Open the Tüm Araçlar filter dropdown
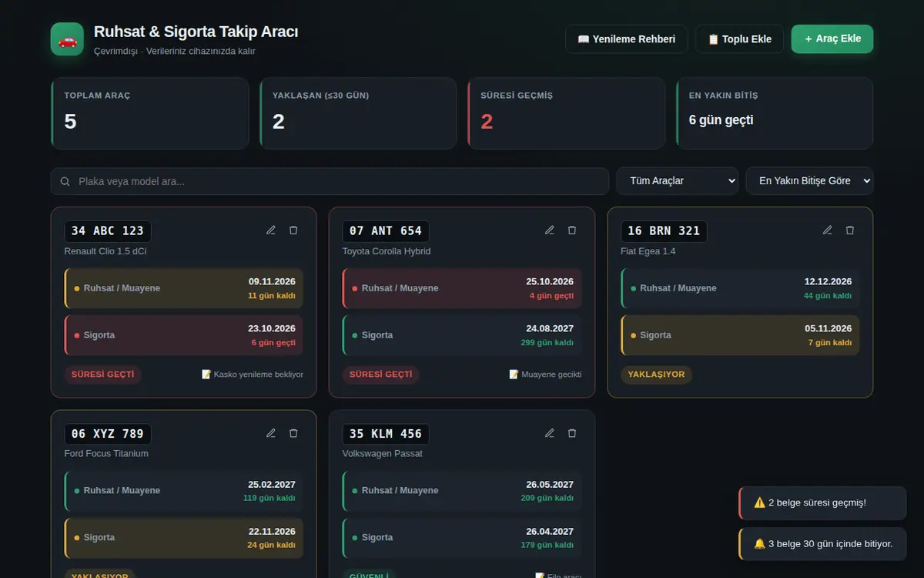Image resolution: width=924 pixels, height=578 pixels. (x=678, y=181)
